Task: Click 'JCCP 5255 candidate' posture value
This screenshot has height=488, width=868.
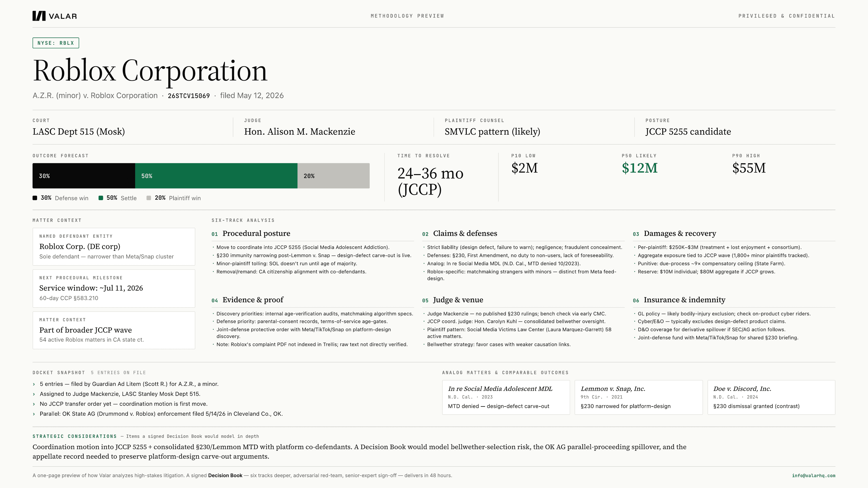Action: [688, 132]
